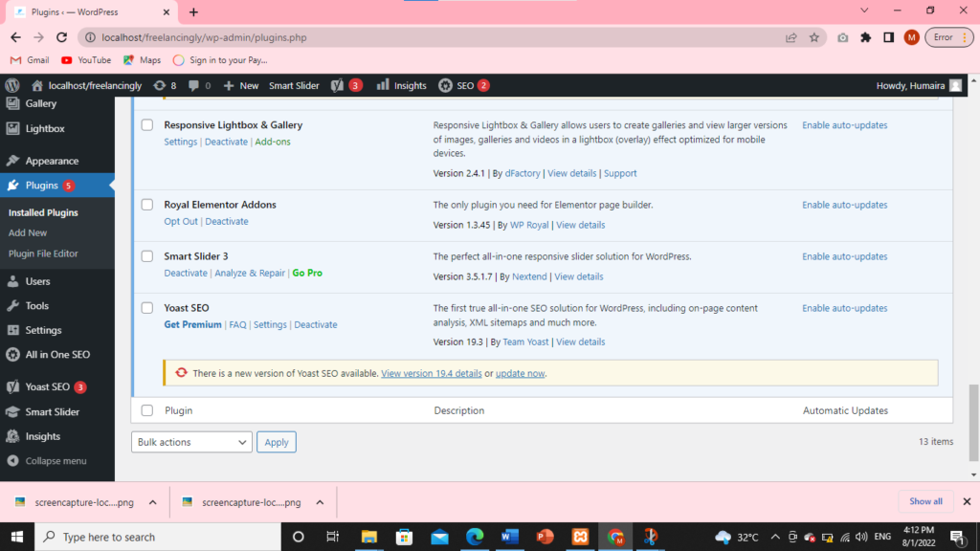
Task: Check the Royal Elementor Addons checkbox
Action: tap(146, 205)
